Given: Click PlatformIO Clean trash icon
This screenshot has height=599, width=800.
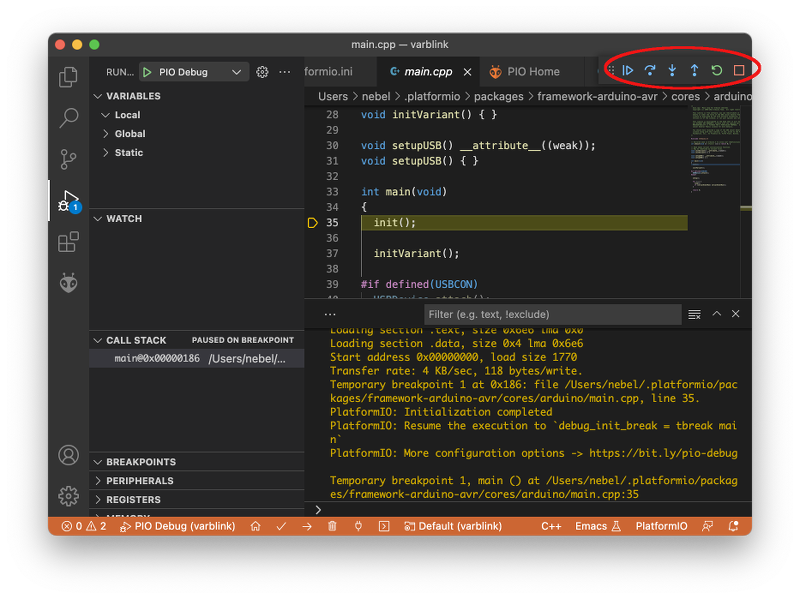Looking at the screenshot, I should pos(332,526).
